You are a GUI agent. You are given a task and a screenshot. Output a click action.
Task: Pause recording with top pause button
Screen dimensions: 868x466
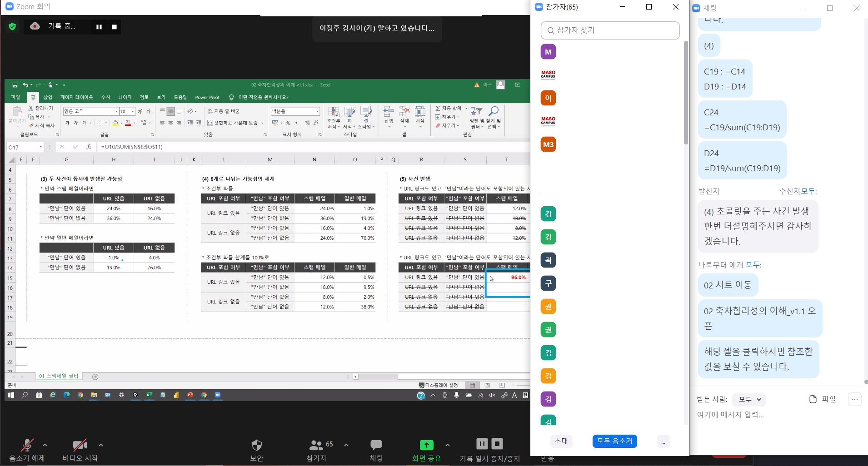pos(99,27)
